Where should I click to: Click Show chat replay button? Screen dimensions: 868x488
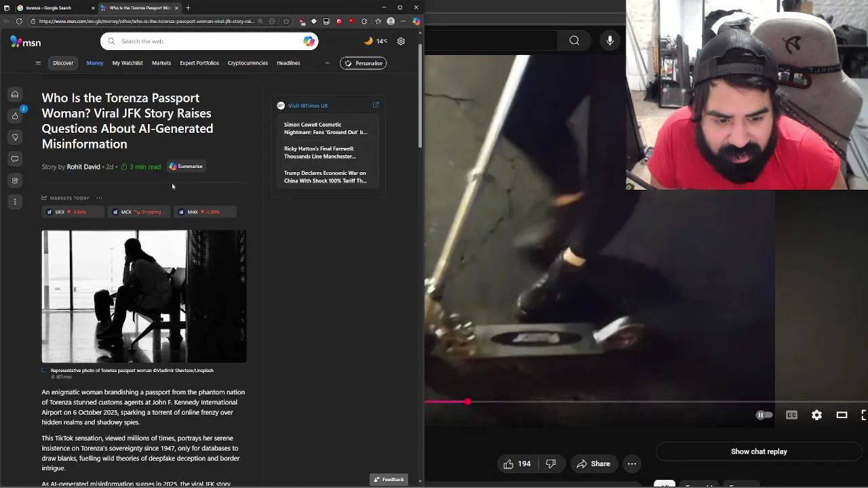point(759,451)
